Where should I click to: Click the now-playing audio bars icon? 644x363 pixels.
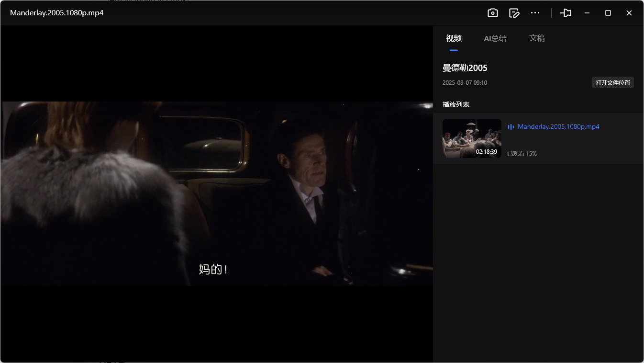pyautogui.click(x=511, y=127)
